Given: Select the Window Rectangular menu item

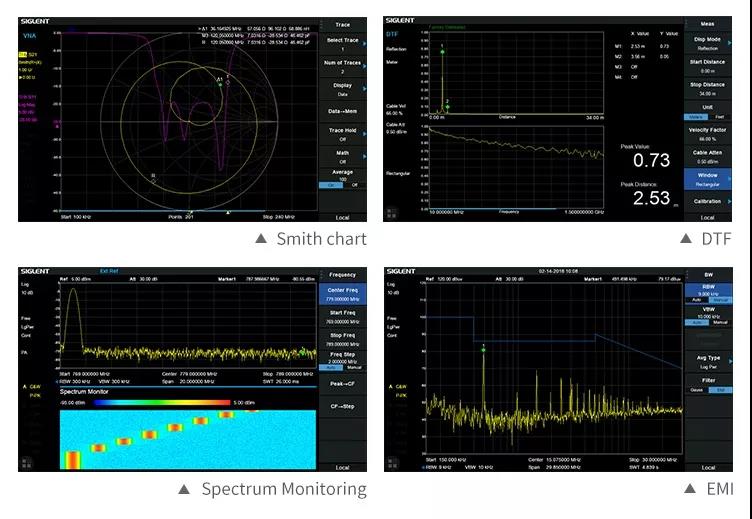Looking at the screenshot, I should coord(707,179).
